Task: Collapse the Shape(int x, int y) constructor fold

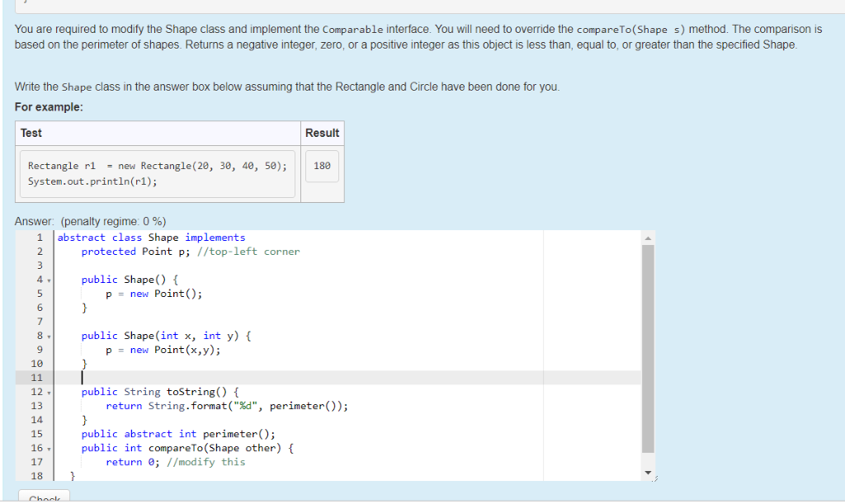Action: [x=47, y=336]
